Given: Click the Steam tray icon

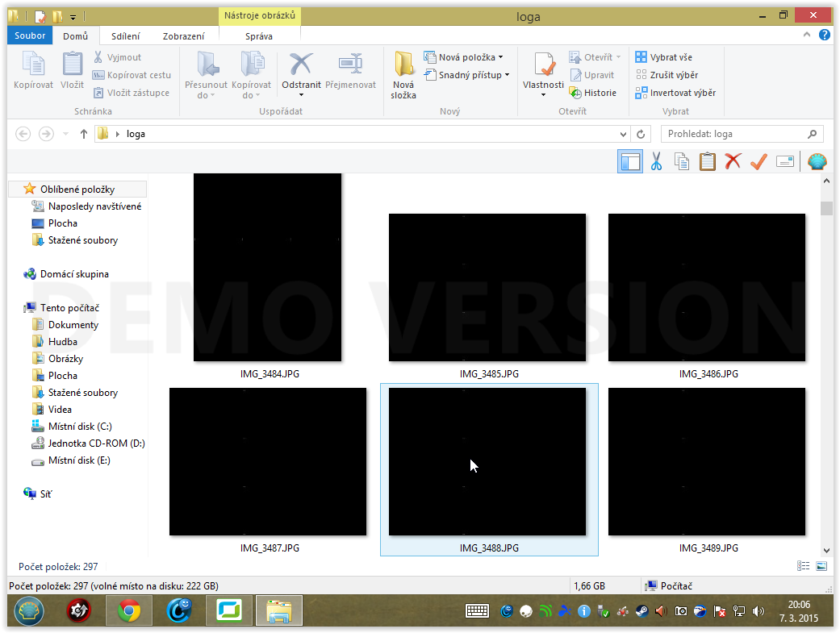Looking at the screenshot, I should [x=641, y=611].
